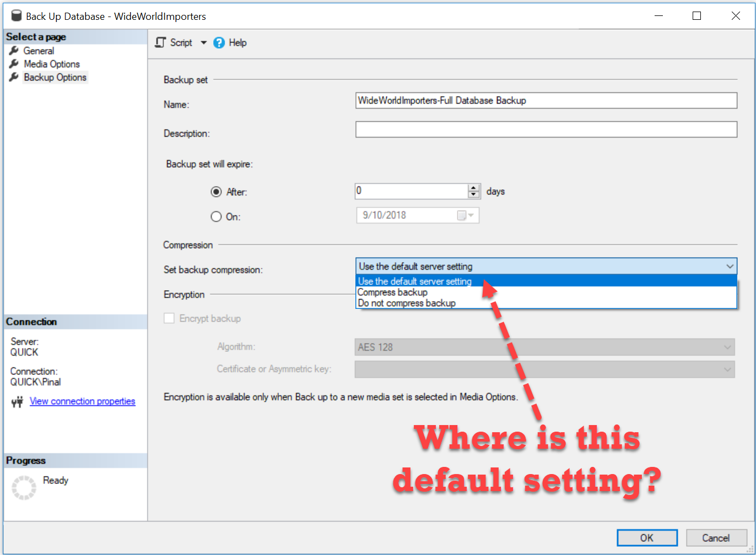The height and width of the screenshot is (555, 756).
Task: Select the On date radio button
Action: click(216, 217)
